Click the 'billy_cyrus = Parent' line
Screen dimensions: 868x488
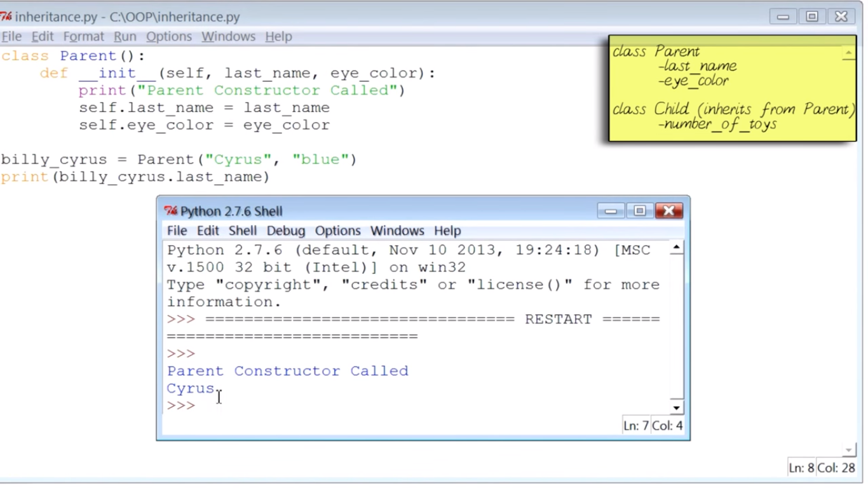tap(179, 159)
